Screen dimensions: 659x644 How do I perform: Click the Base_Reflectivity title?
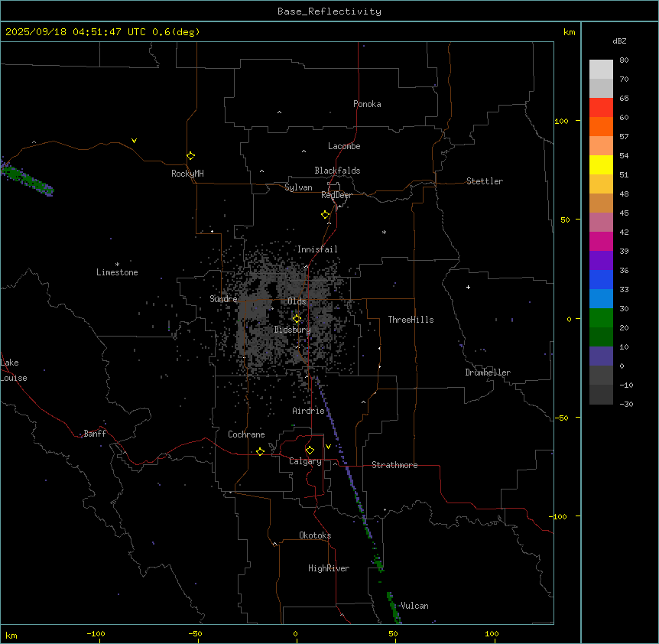pyautogui.click(x=329, y=11)
